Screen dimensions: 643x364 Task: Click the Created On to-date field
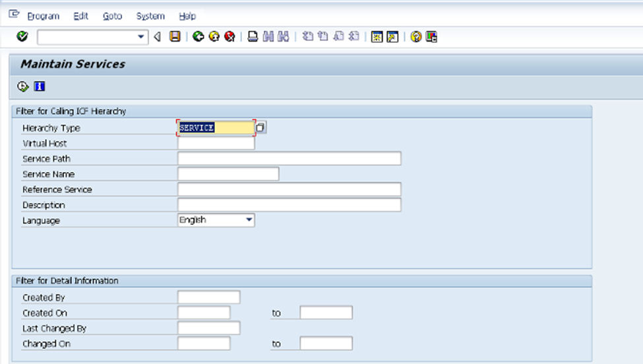click(x=326, y=313)
